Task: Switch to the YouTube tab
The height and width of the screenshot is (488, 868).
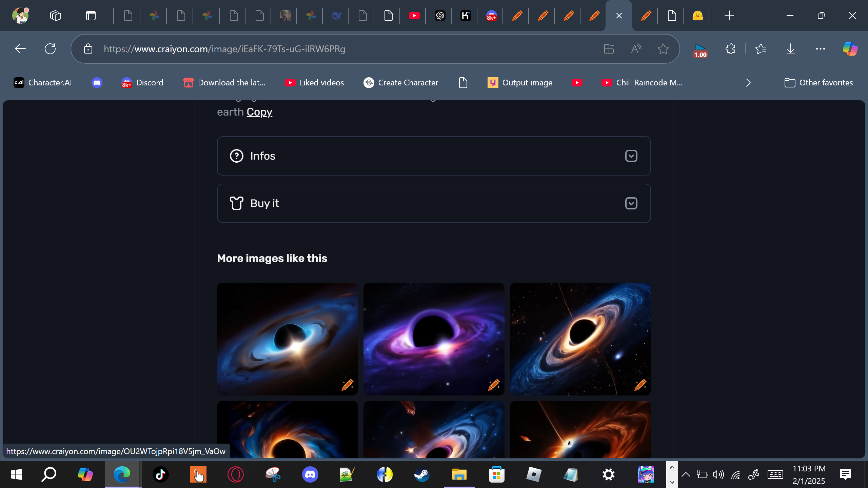Action: pyautogui.click(x=414, y=16)
